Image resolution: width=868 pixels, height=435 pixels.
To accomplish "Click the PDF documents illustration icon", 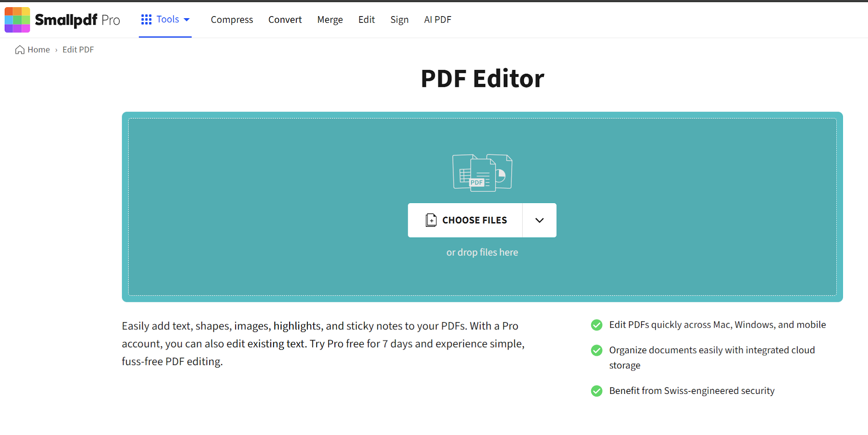I will 482,173.
